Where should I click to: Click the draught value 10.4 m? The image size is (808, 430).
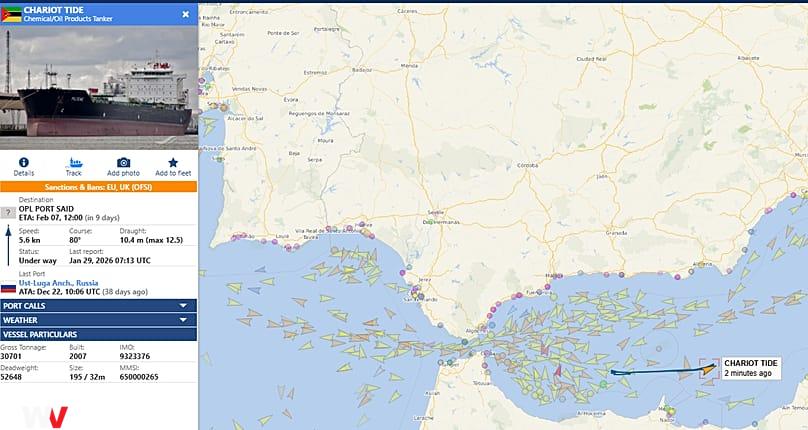tap(131, 240)
